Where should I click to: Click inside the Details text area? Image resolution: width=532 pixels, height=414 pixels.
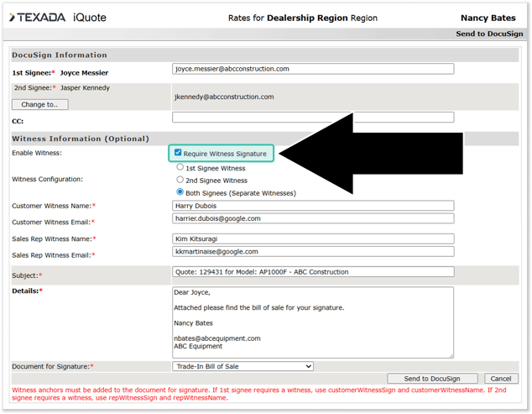tap(312, 322)
